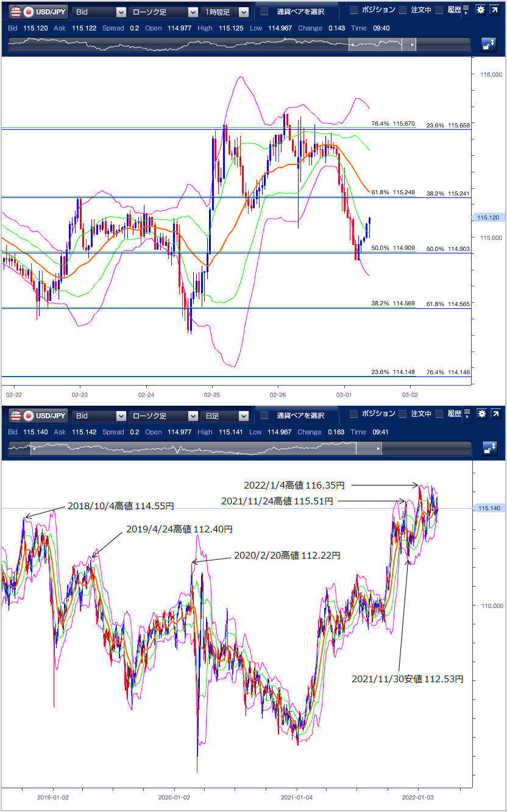The width and height of the screenshot is (507, 812).
Task: Open the 日足 timeframe dropdown
Action: coord(226,416)
